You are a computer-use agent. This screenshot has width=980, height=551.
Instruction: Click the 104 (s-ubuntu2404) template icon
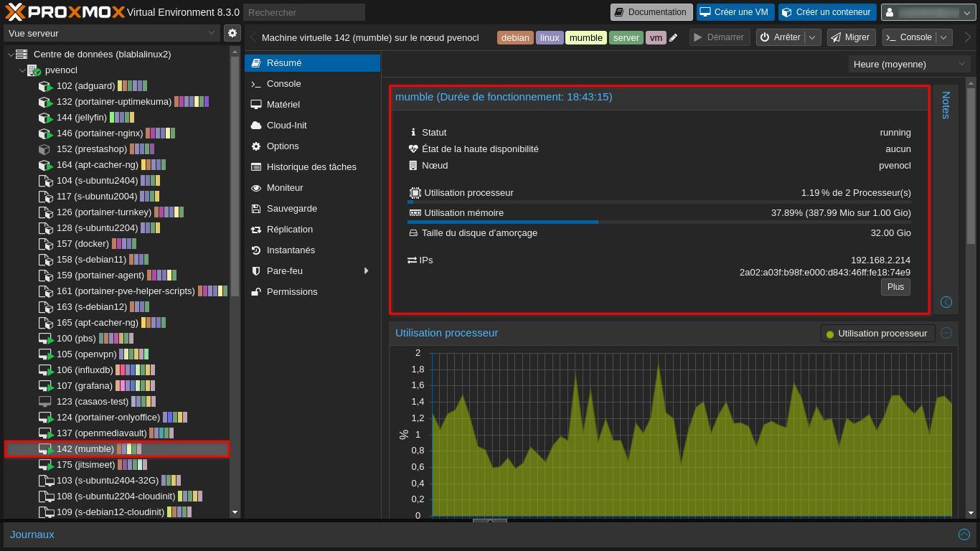click(x=45, y=181)
